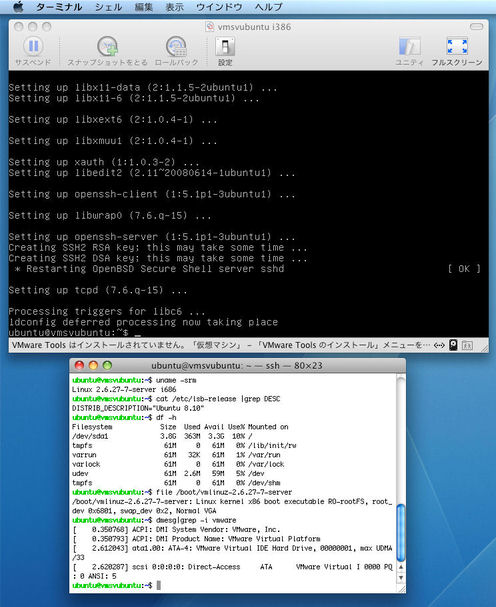Zoom the ssh Terminal with green button
The image size is (496, 607).
click(x=107, y=365)
